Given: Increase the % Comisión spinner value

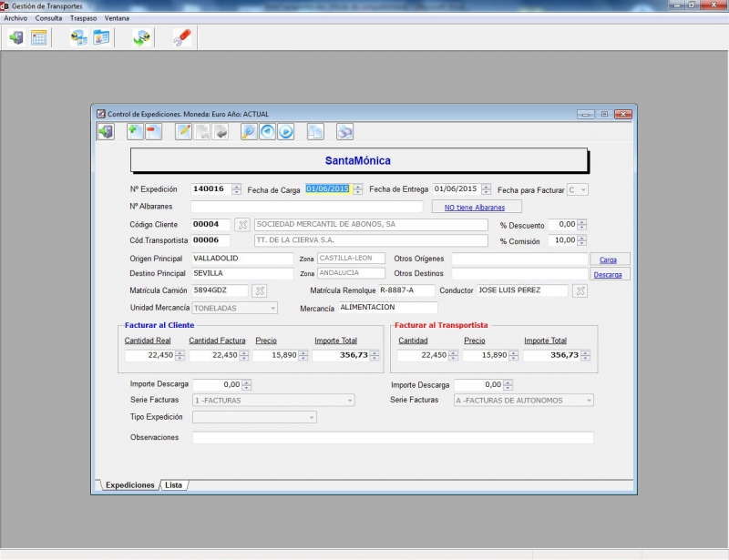Looking at the screenshot, I should click(582, 238).
